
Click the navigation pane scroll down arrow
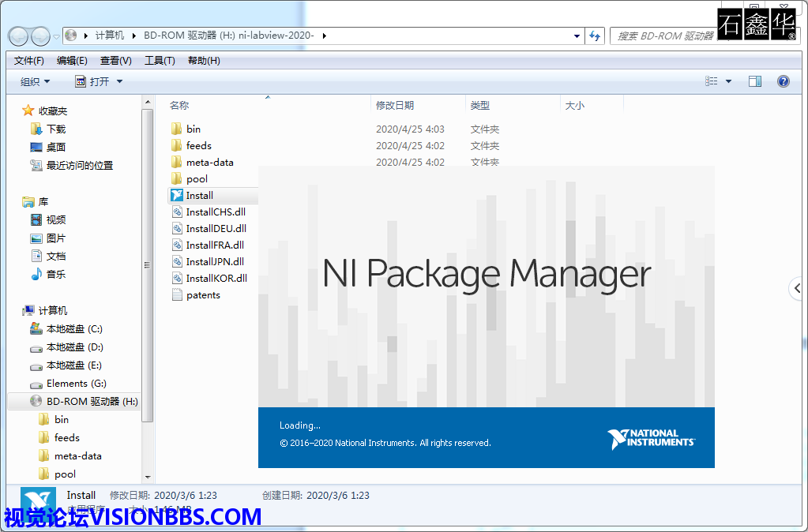(x=148, y=478)
